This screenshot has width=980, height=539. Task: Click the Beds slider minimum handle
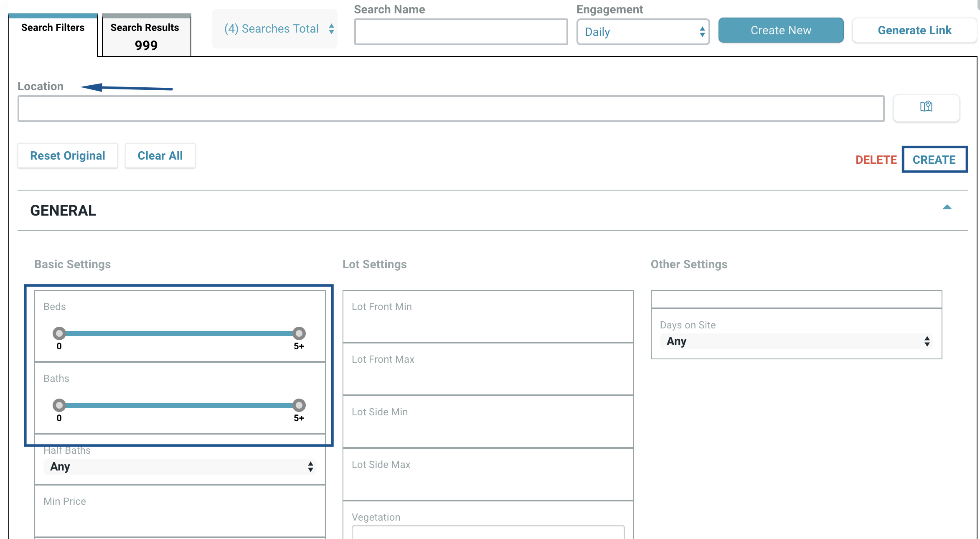(59, 333)
